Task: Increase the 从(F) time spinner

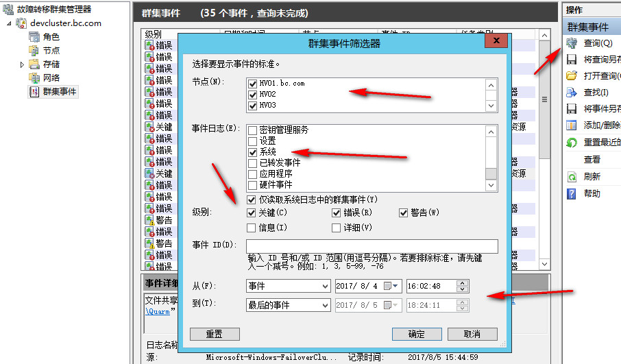Action: (x=462, y=283)
